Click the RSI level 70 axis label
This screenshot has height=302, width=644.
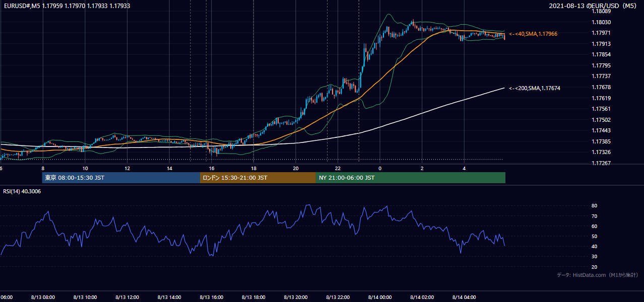pyautogui.click(x=594, y=216)
